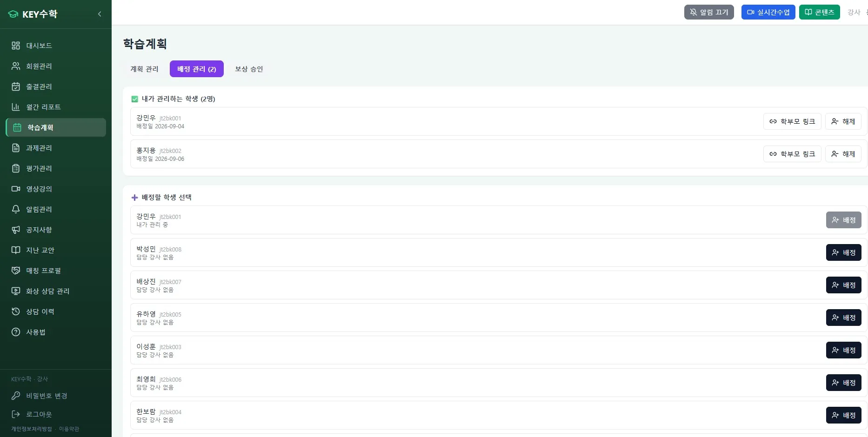
Task: Open the 이용약관 link
Action: coord(69,429)
